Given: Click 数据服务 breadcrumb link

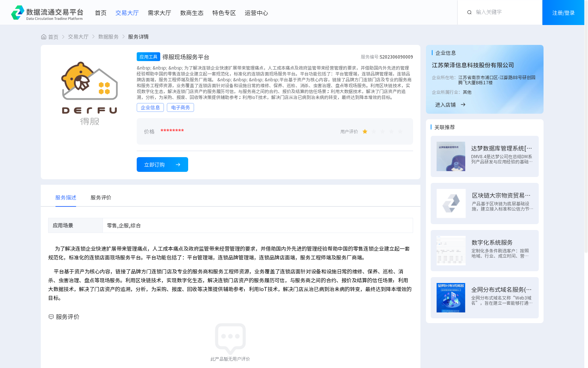Looking at the screenshot, I should pyautogui.click(x=108, y=37).
